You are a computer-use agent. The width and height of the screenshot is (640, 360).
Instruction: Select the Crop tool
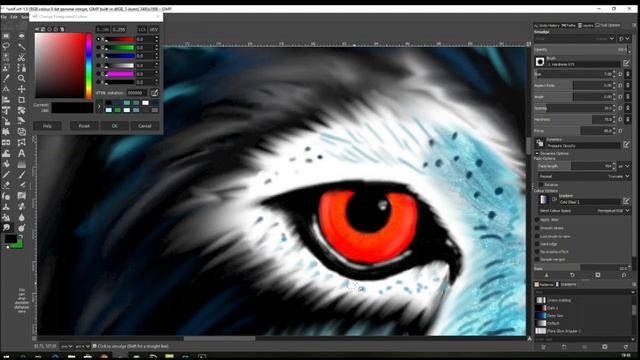click(21, 100)
